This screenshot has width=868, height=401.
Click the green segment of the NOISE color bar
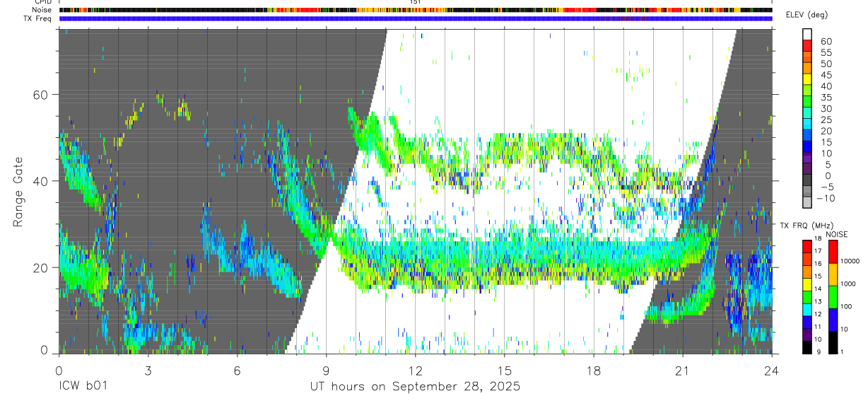point(832,296)
